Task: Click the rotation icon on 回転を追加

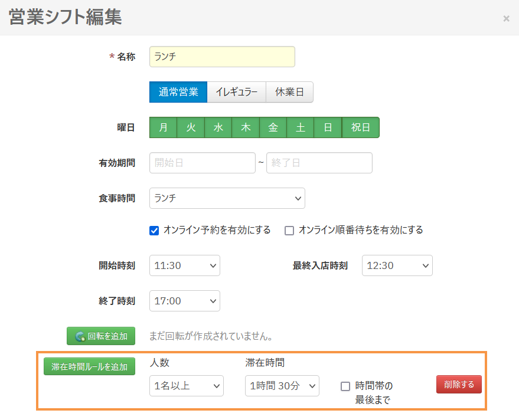Action: (80, 337)
